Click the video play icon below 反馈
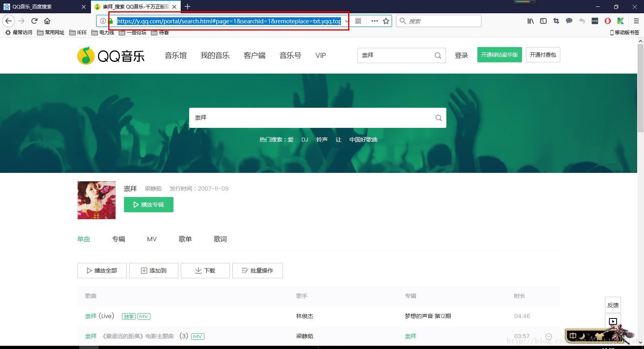The width and height of the screenshot is (644, 349). pos(613,321)
